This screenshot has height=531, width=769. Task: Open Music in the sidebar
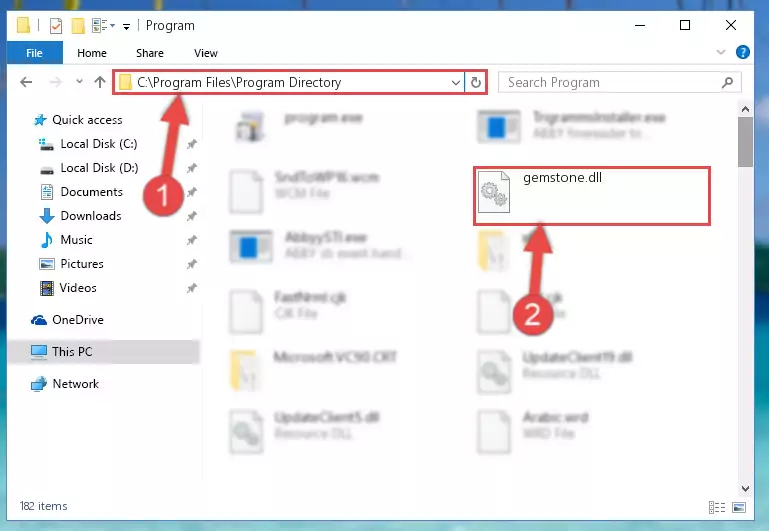76,240
